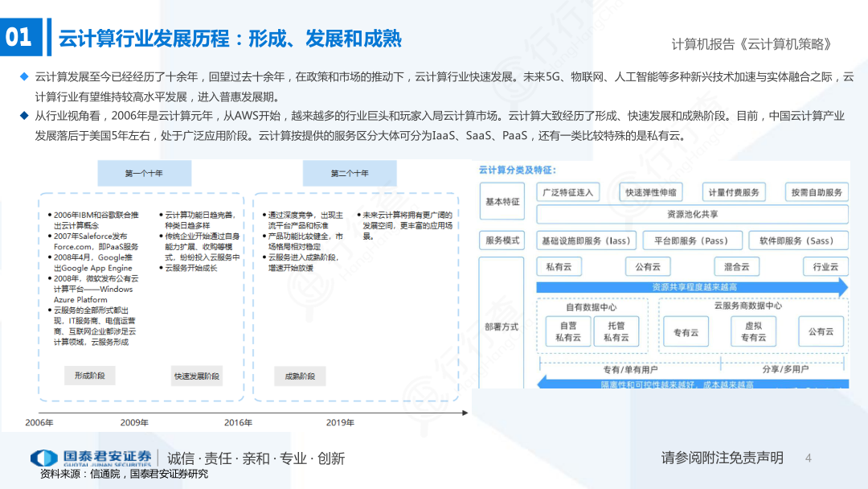Click bullet text 2007年Saleforce发布Force.com
The image size is (868, 489).
point(96,241)
